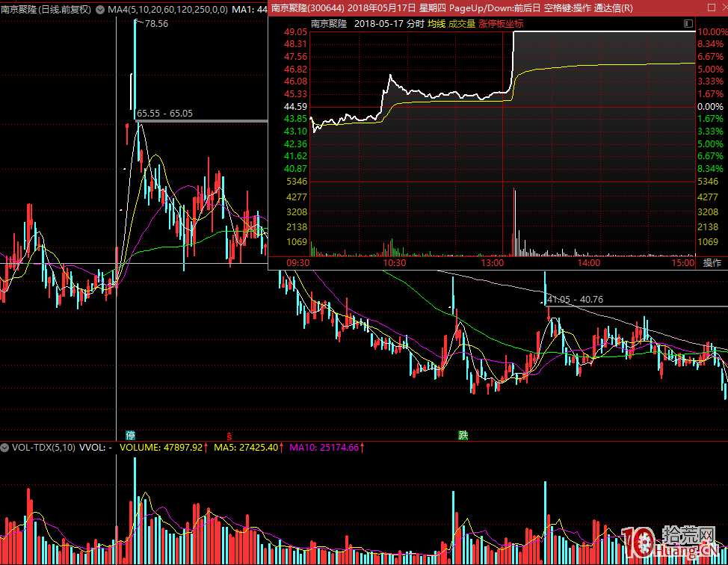This screenshot has height=565, width=728.
Task: Click the 停 suspension marker on the chart
Action: click(x=131, y=436)
